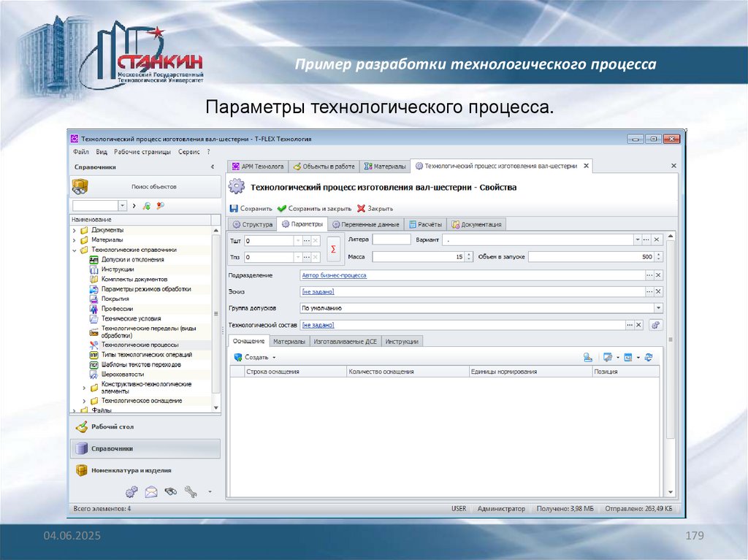Increase Объем в запуске stepper

[659, 254]
